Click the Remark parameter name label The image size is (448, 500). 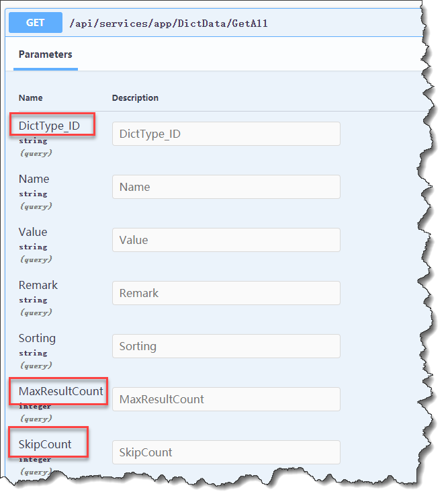click(38, 285)
